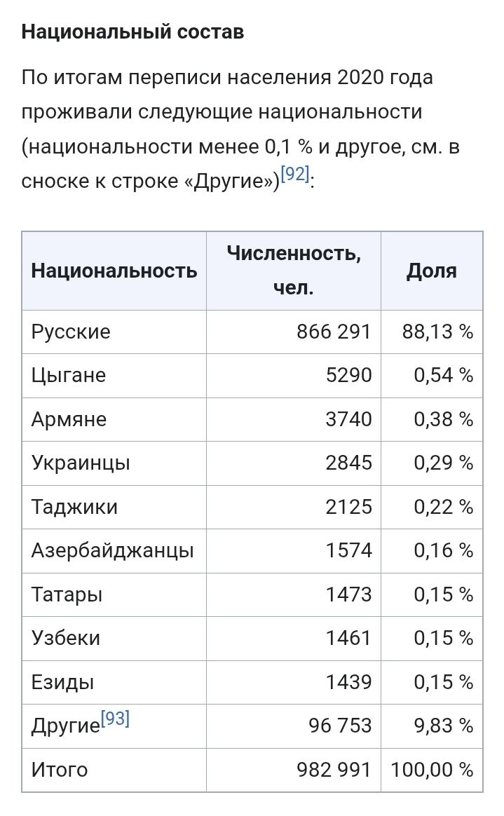Select the Цыгане row label

coord(69,376)
